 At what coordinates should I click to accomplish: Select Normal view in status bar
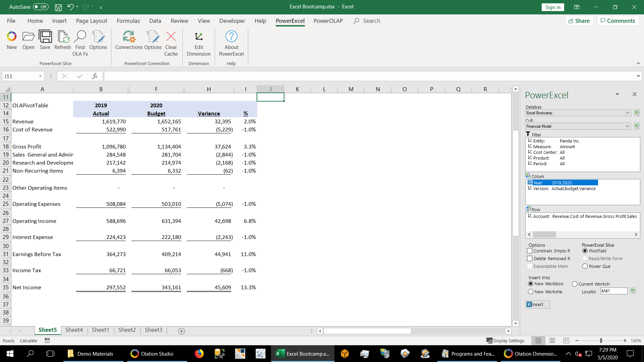pos(538,341)
